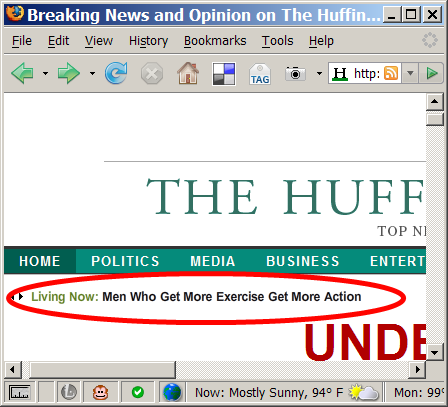The height and width of the screenshot is (407, 448).
Task: Open the Edit menu
Action: tap(58, 41)
